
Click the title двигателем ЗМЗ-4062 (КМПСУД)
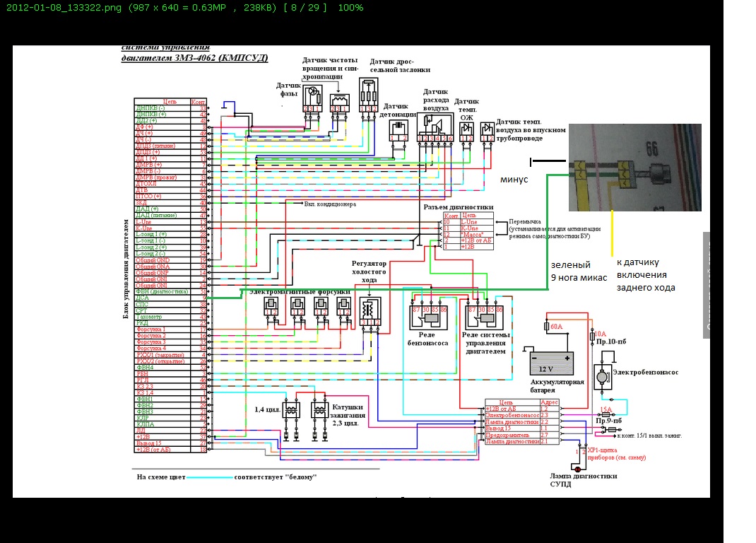pos(194,59)
